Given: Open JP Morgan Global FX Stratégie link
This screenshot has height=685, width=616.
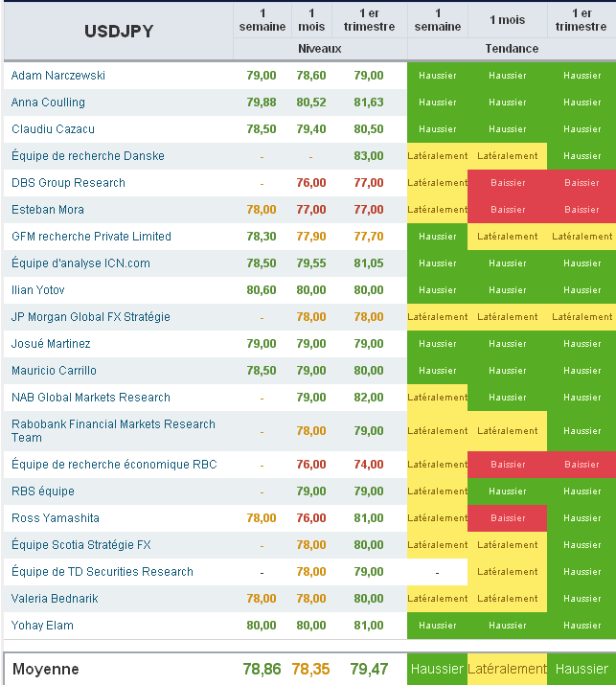Looking at the screenshot, I should coord(91,317).
